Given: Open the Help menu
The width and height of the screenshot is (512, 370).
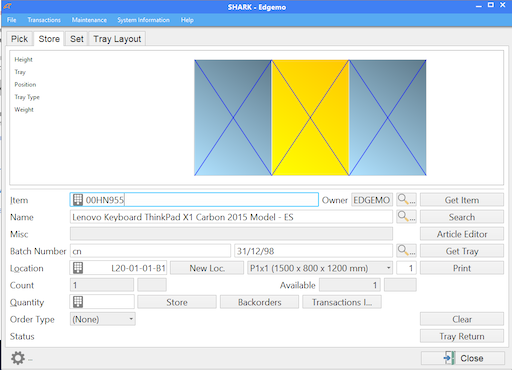Looking at the screenshot, I should (x=187, y=20).
